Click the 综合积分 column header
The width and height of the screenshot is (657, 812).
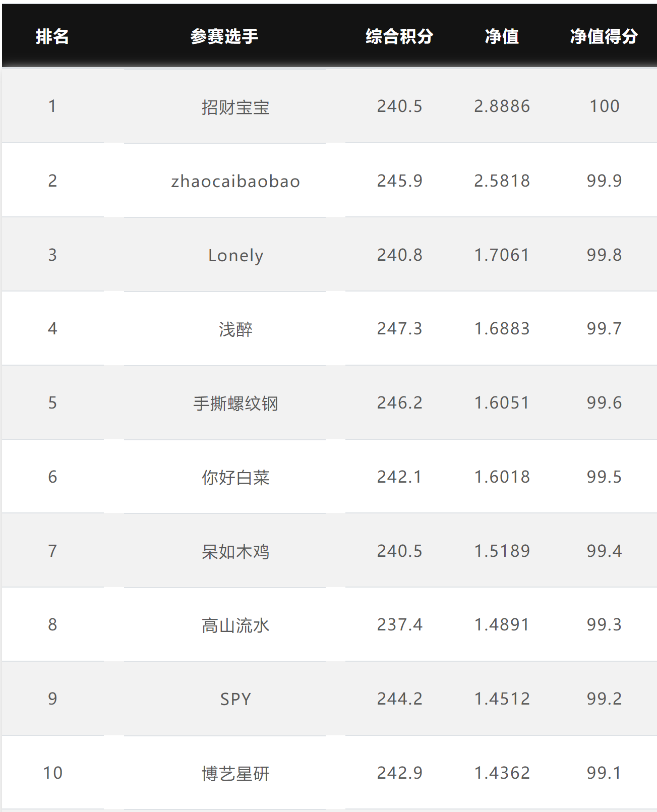399,36
